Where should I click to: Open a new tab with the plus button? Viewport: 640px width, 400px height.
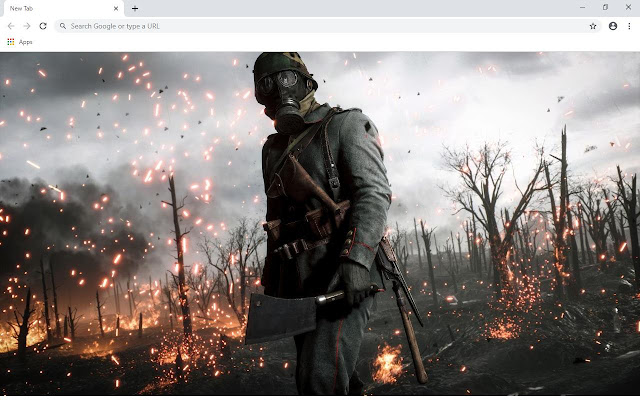(x=135, y=8)
